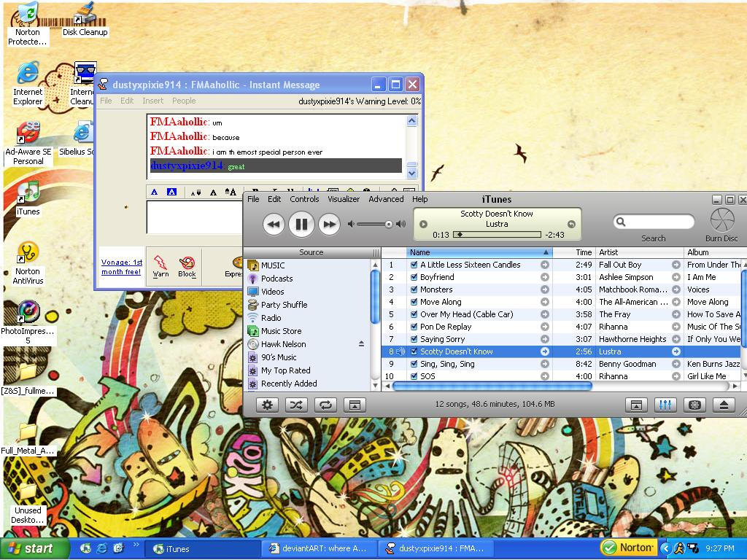
Task: Toggle shuffle in iTunes bottom bar
Action: tap(296, 405)
